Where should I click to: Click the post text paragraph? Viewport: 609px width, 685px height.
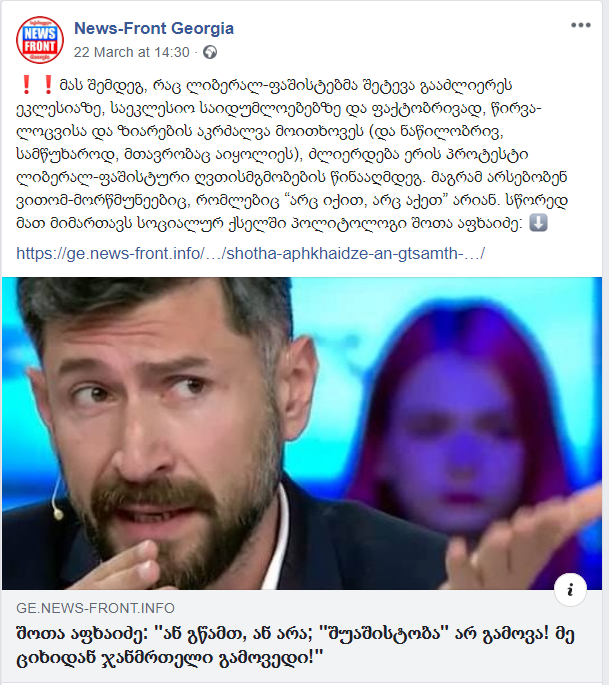click(292, 154)
